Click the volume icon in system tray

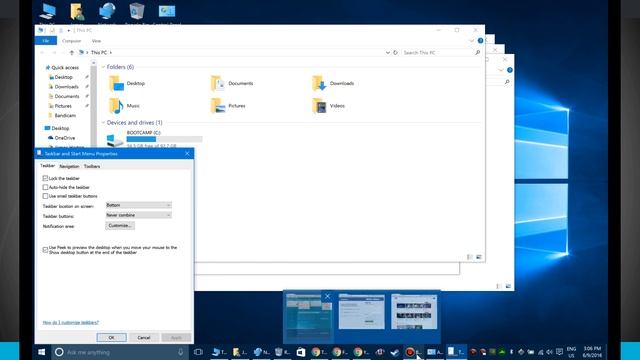(x=549, y=352)
